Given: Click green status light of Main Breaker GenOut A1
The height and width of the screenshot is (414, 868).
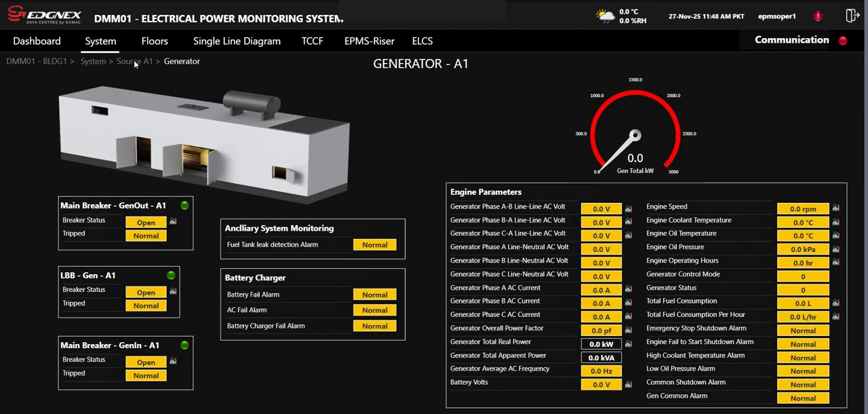Looking at the screenshot, I should [184, 205].
